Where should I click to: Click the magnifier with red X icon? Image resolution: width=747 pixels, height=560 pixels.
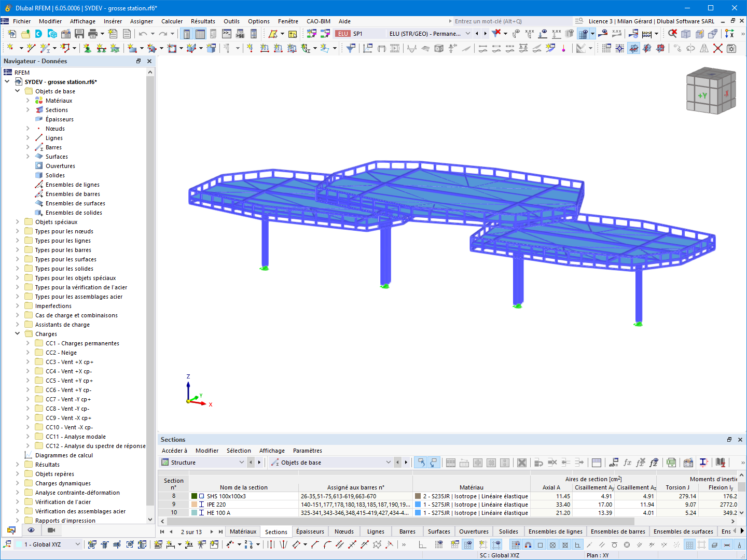coord(672,34)
